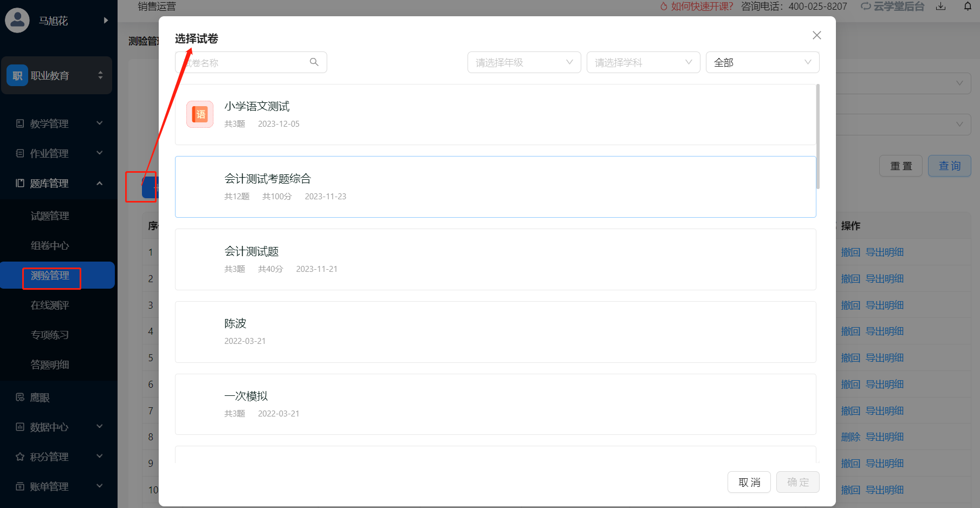Viewport: 980px width, 508px height.
Task: Open 答题明细 in the sidebar
Action: tap(50, 365)
